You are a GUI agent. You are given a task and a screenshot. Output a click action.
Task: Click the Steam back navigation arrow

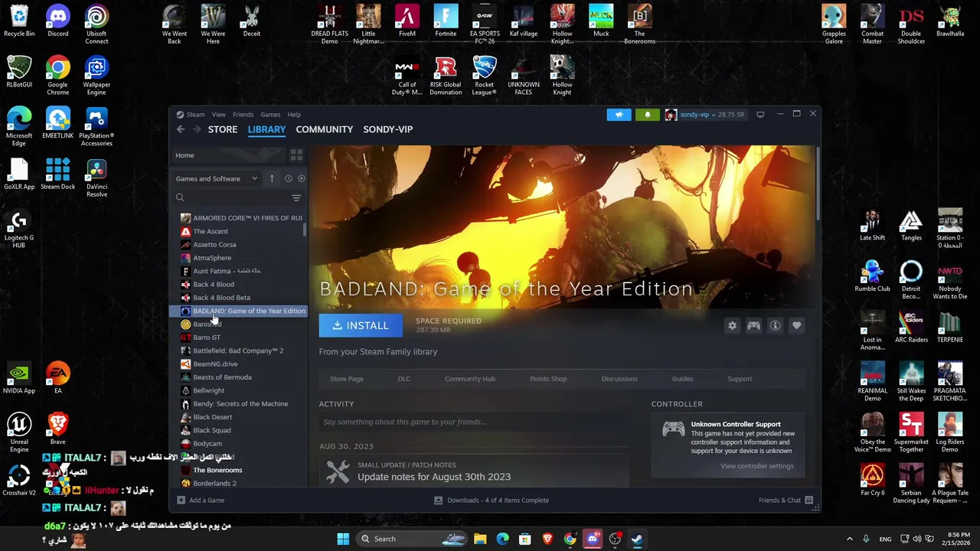[181, 129]
